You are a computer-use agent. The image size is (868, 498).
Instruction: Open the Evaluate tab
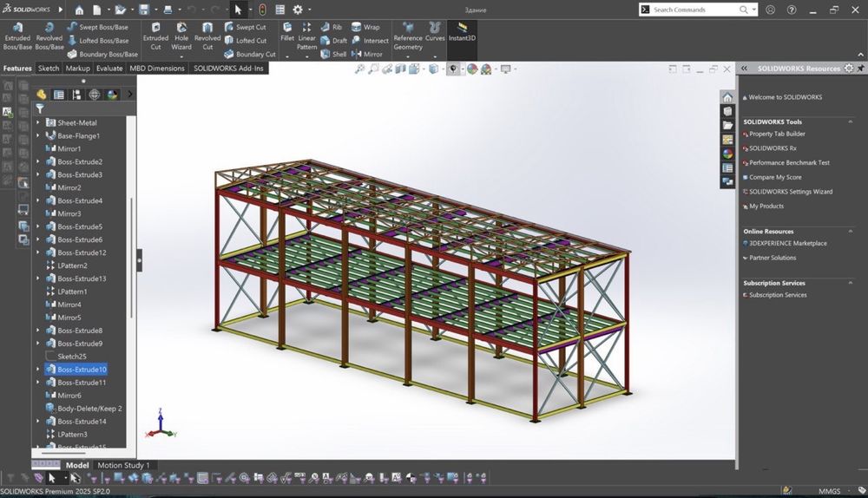pyautogui.click(x=109, y=68)
